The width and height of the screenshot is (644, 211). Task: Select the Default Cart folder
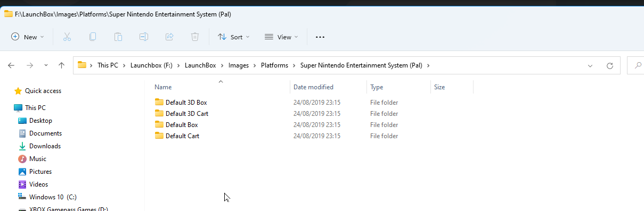click(182, 136)
